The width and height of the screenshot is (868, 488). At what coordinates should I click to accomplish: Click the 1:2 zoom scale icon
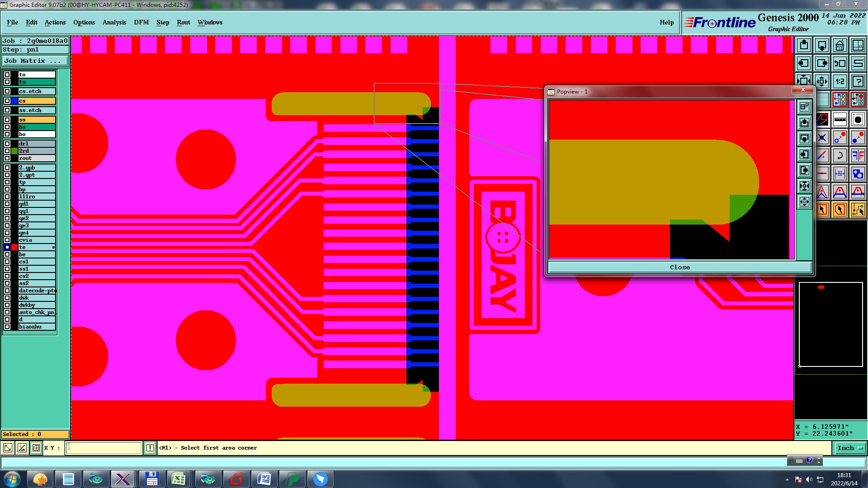[x=840, y=81]
